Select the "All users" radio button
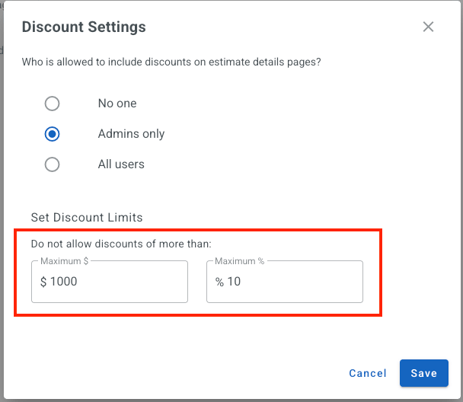This screenshot has height=402, width=463. tap(52, 164)
